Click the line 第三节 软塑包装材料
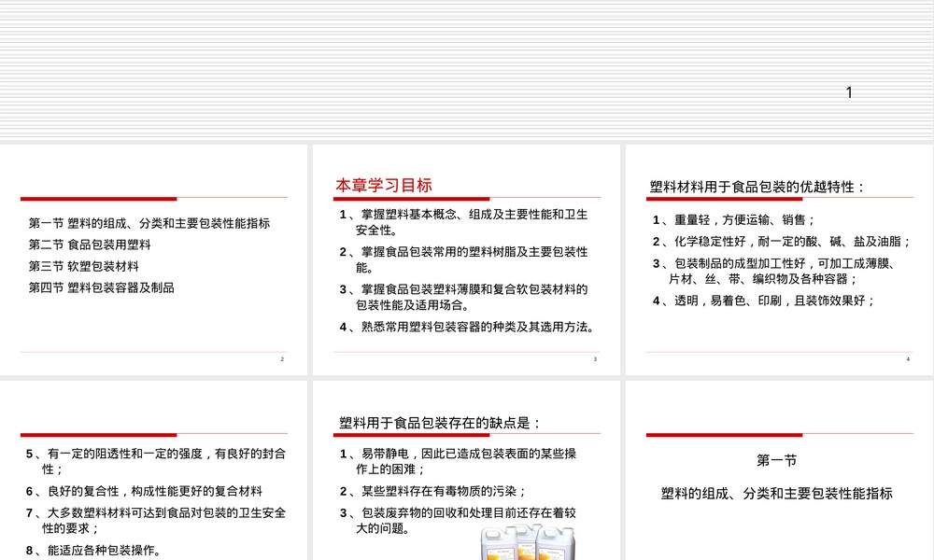 (84, 266)
